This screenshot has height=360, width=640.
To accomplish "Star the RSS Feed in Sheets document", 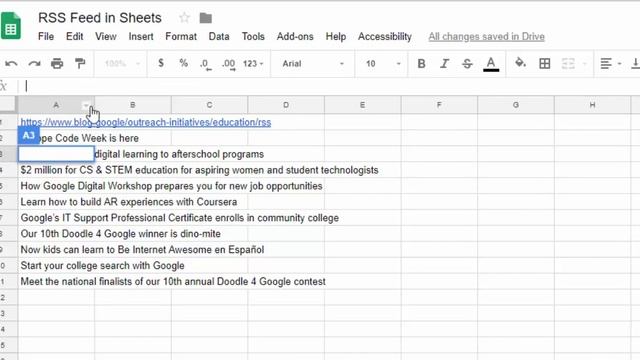I will pyautogui.click(x=184, y=18).
